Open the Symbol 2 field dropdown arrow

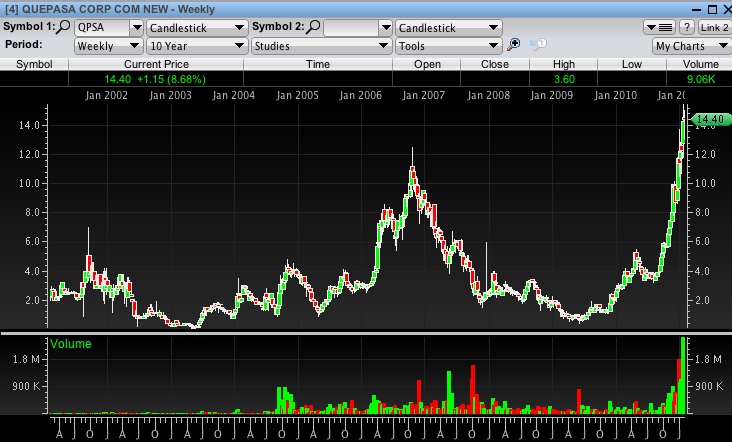click(385, 28)
